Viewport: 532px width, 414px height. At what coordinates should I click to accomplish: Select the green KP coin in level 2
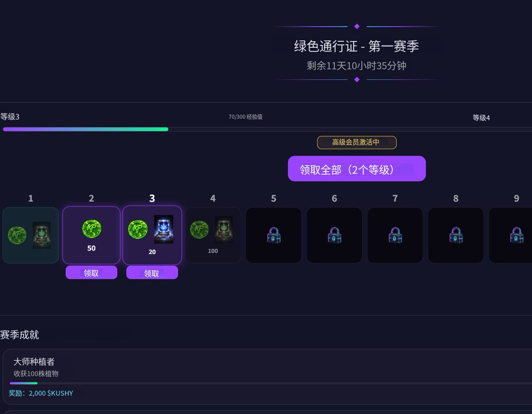[91, 229]
